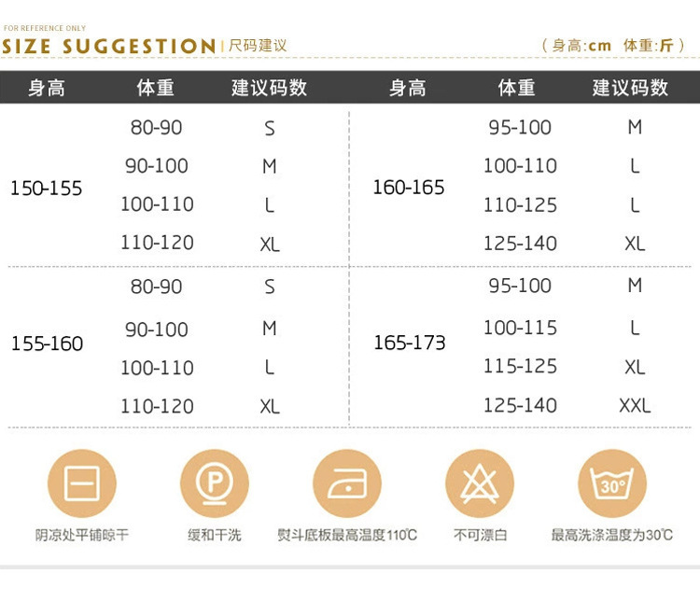Viewport: 700px width, 616px height.
Task: Click the 110-125 weight range
Action: coord(520,205)
